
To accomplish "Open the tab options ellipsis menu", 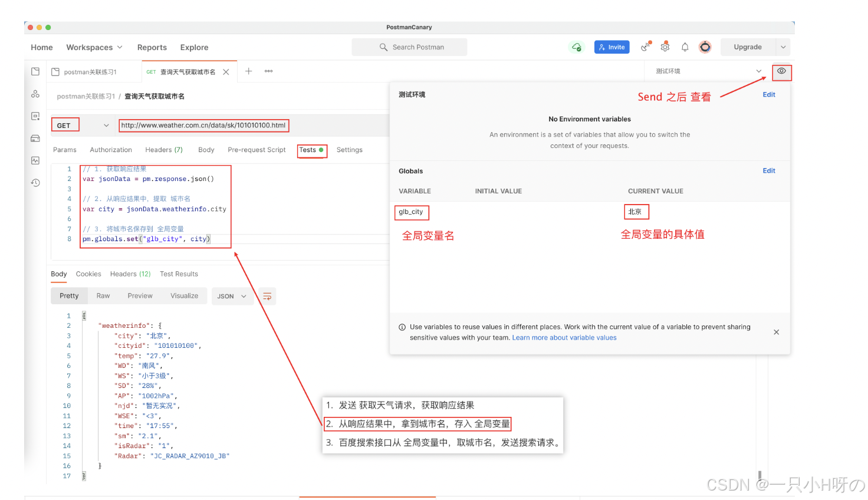I will (269, 71).
